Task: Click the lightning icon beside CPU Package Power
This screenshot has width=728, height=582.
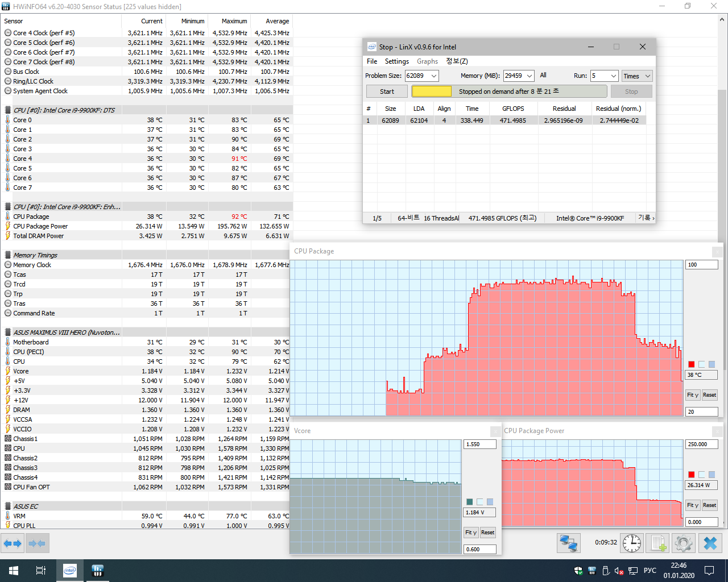Action: point(8,226)
